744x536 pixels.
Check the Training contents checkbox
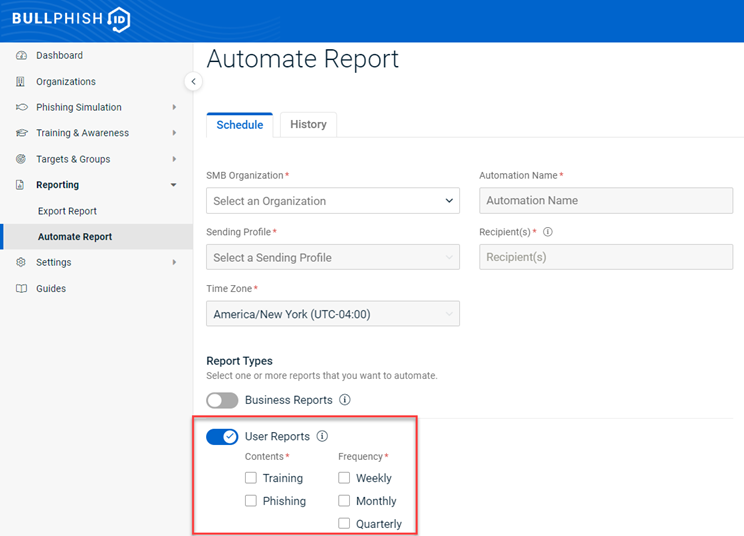click(x=251, y=478)
